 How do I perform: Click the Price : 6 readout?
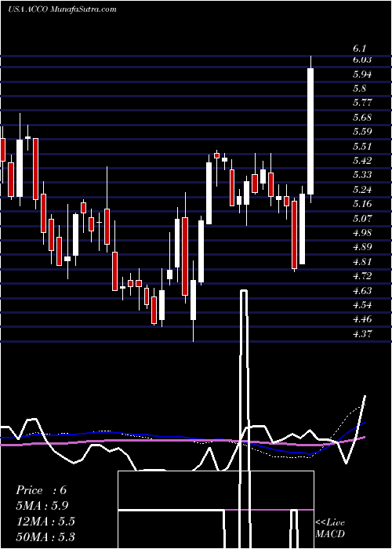(42, 490)
